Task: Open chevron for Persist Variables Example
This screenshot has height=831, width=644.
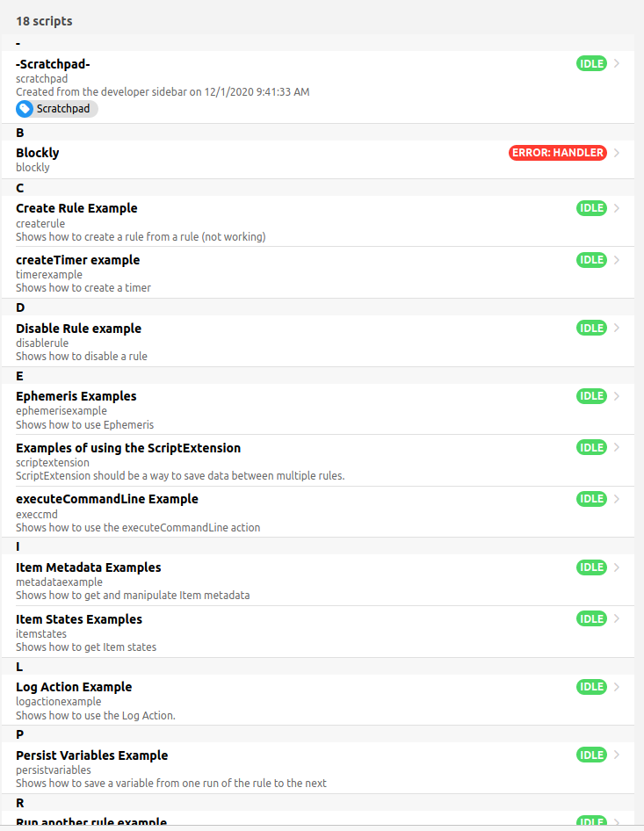Action: coord(618,755)
